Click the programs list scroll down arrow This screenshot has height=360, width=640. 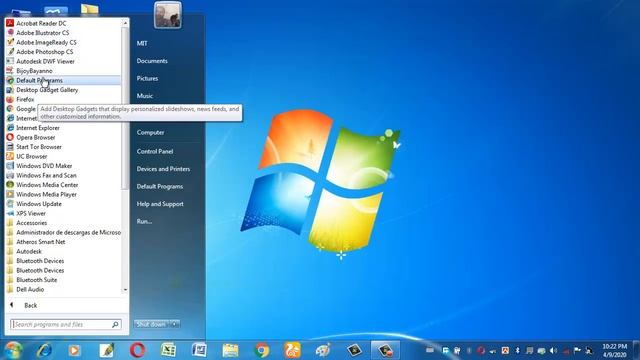click(x=125, y=290)
